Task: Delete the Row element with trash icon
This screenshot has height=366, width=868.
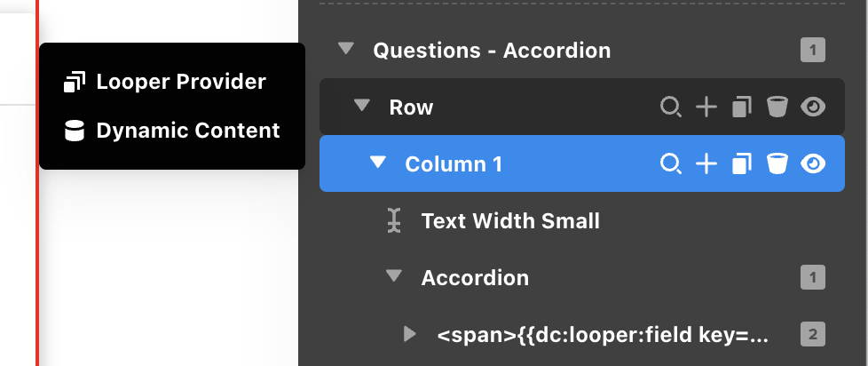Action: pos(777,107)
